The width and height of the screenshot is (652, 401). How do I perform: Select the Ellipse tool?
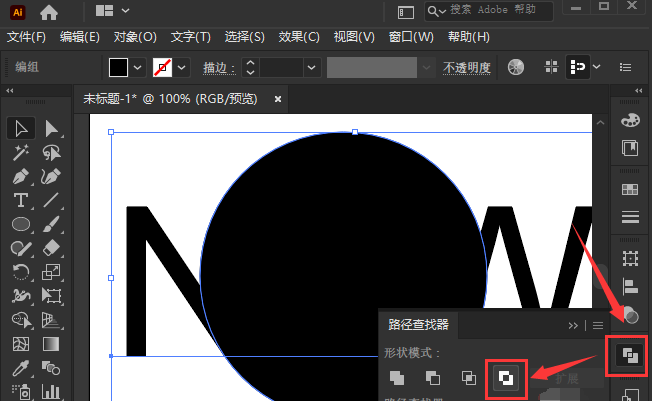tap(21, 224)
